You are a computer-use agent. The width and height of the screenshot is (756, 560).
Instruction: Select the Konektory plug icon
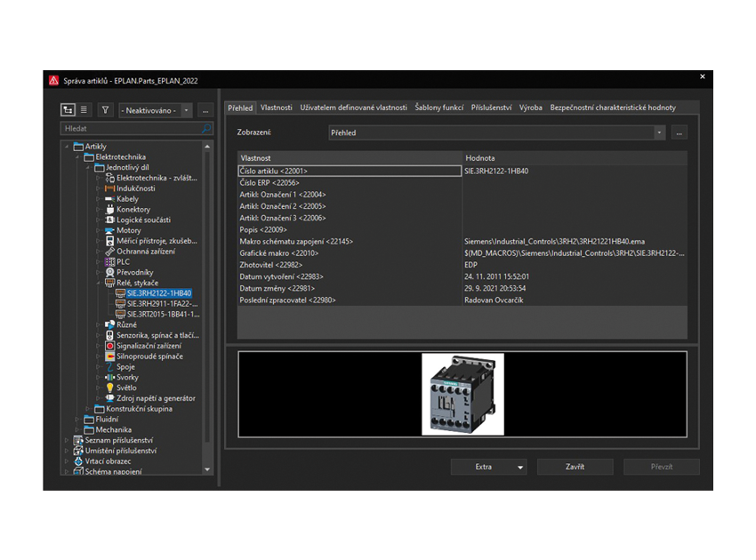pyautogui.click(x=110, y=209)
